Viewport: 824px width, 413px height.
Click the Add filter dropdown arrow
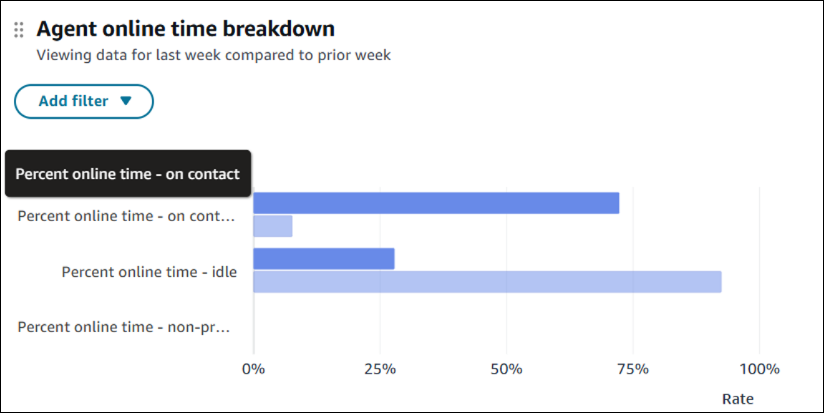click(x=125, y=101)
